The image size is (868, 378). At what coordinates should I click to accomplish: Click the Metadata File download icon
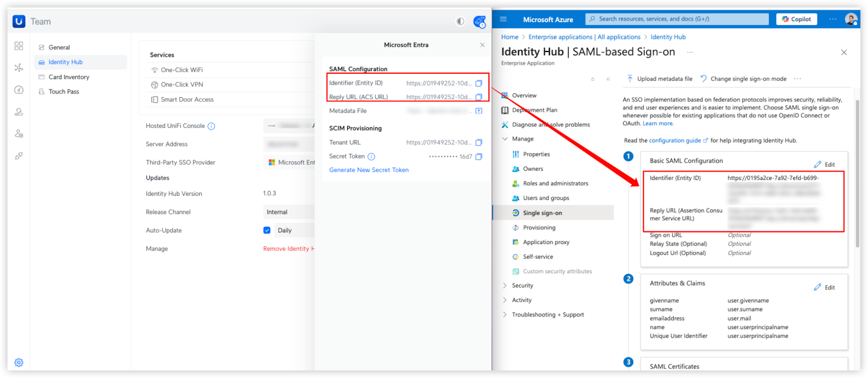tap(478, 111)
